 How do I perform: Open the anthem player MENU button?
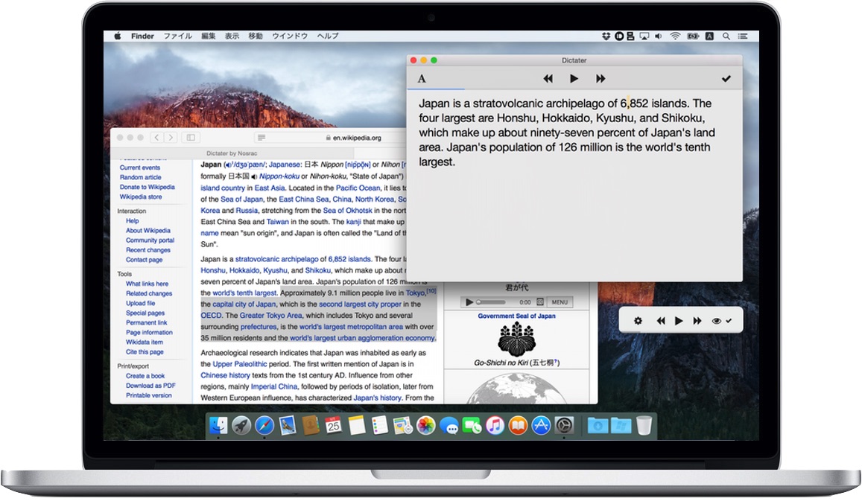coord(560,302)
